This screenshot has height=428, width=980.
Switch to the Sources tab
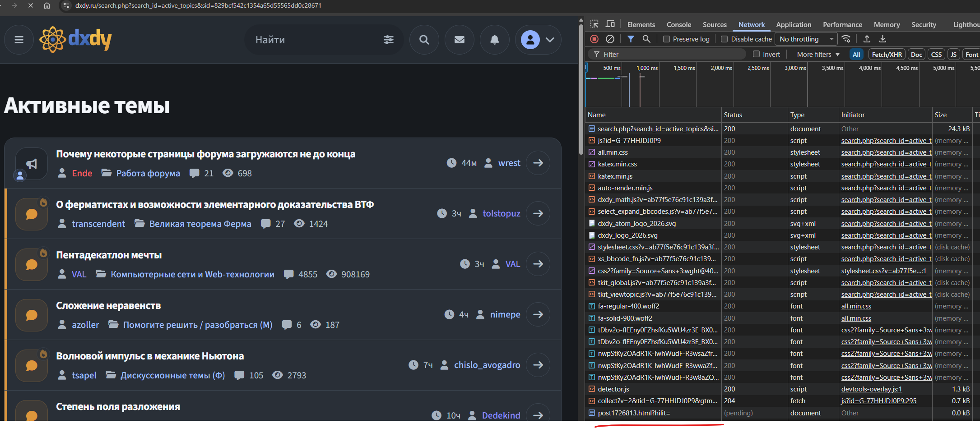715,25
